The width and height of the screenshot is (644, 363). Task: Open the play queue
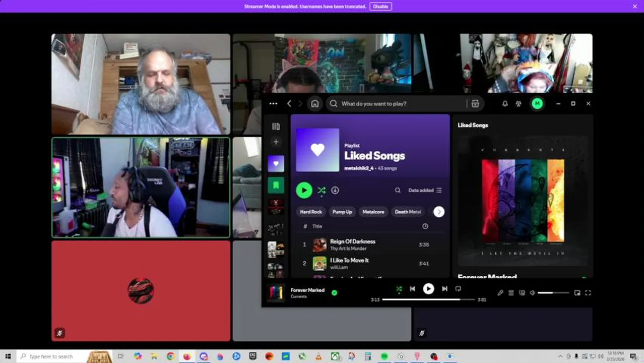pos(511,292)
